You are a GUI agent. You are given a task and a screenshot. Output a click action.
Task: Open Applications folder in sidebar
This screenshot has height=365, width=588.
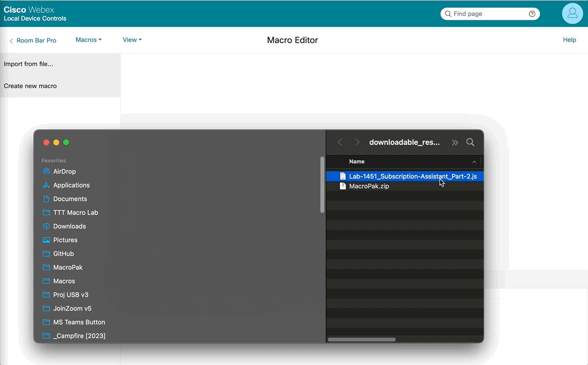click(71, 185)
